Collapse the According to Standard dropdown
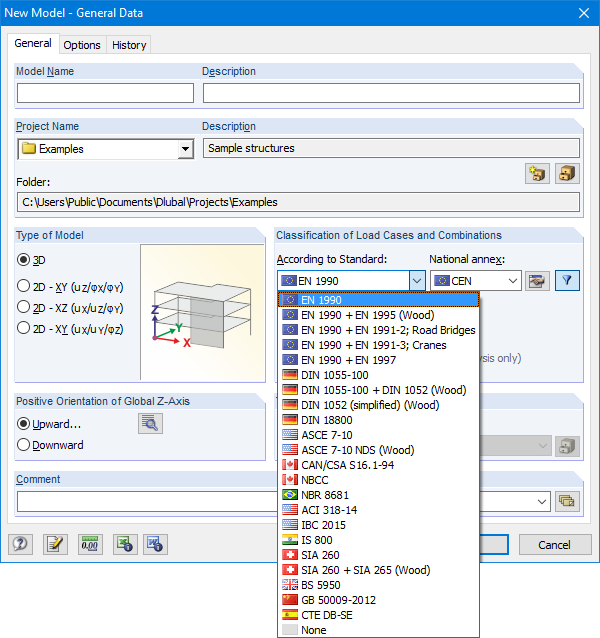This screenshot has width=600, height=638. click(417, 281)
